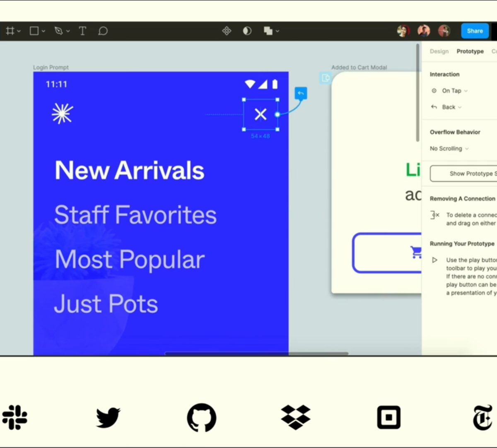497x448 pixels.
Task: Select the Comment tool
Action: tap(103, 31)
